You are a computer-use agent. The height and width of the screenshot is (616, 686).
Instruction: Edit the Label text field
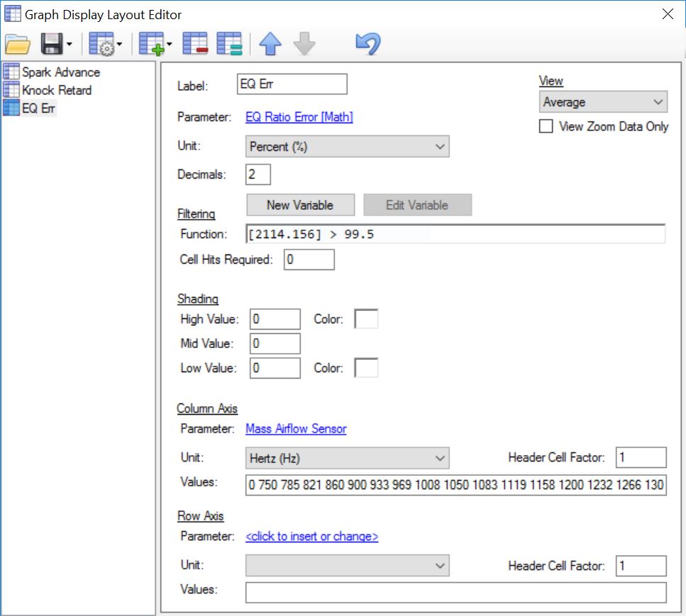(292, 84)
